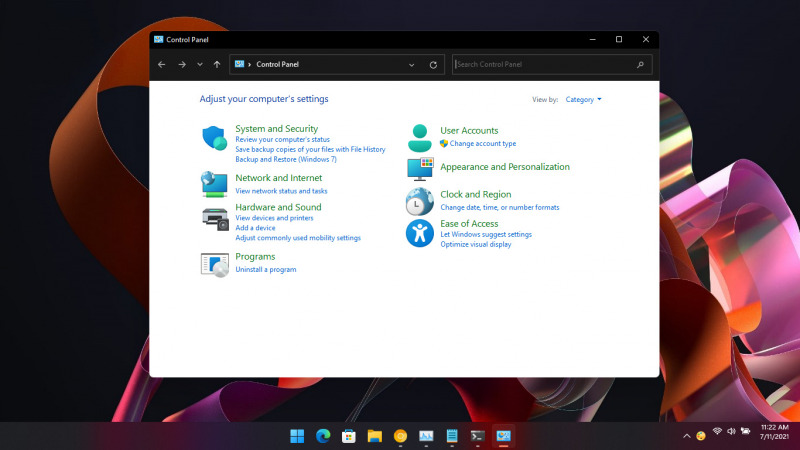Click Control Panel text in address bar
The height and width of the screenshot is (450, 800).
pos(278,64)
